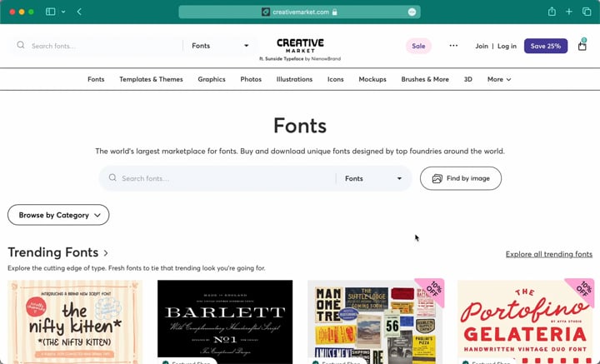Open the address bar more options icon

[412, 12]
